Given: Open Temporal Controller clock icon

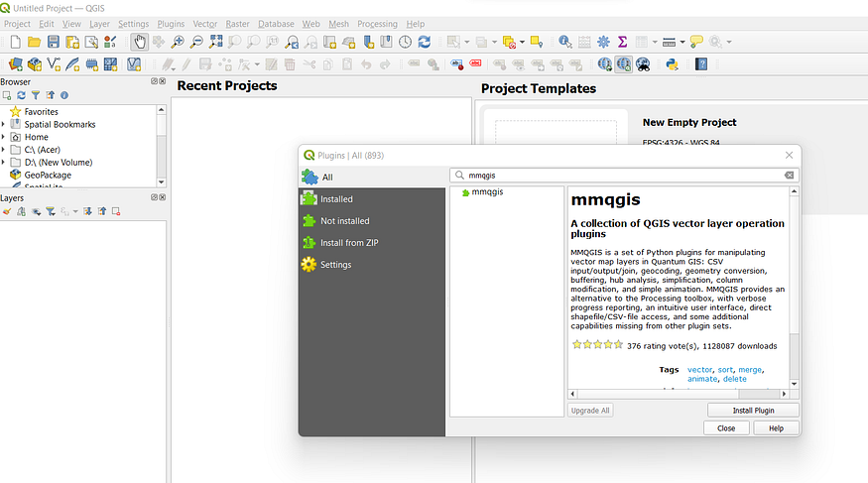Looking at the screenshot, I should pyautogui.click(x=405, y=42).
